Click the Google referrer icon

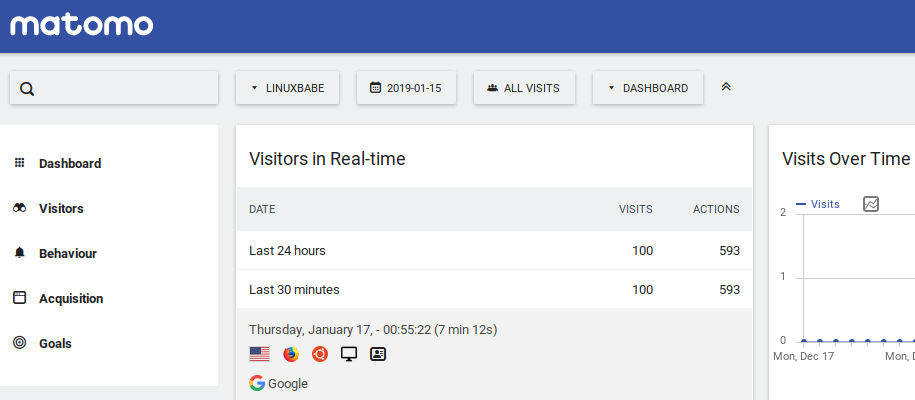[x=258, y=383]
